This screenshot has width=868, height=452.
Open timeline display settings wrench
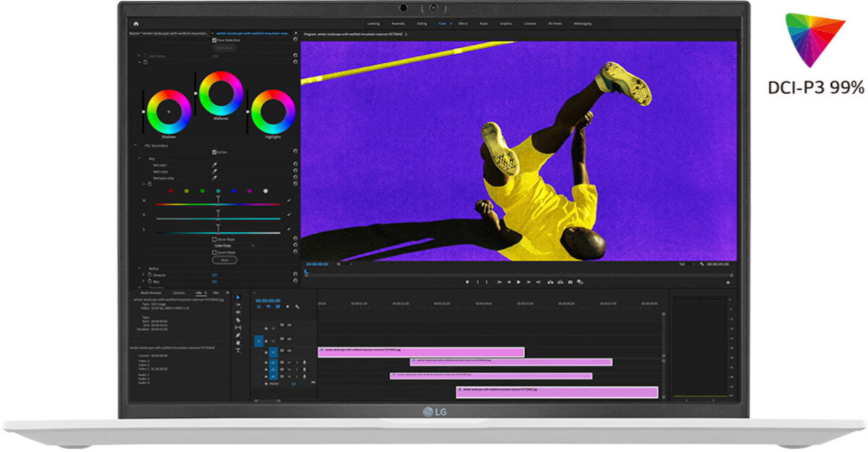(x=297, y=307)
